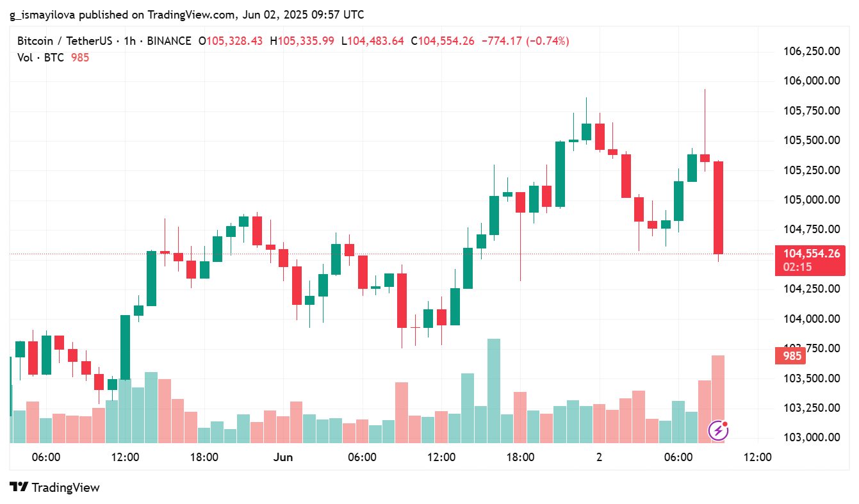This screenshot has width=859, height=504.
Task: Select the 2 date marker on the time axis
Action: [599, 457]
